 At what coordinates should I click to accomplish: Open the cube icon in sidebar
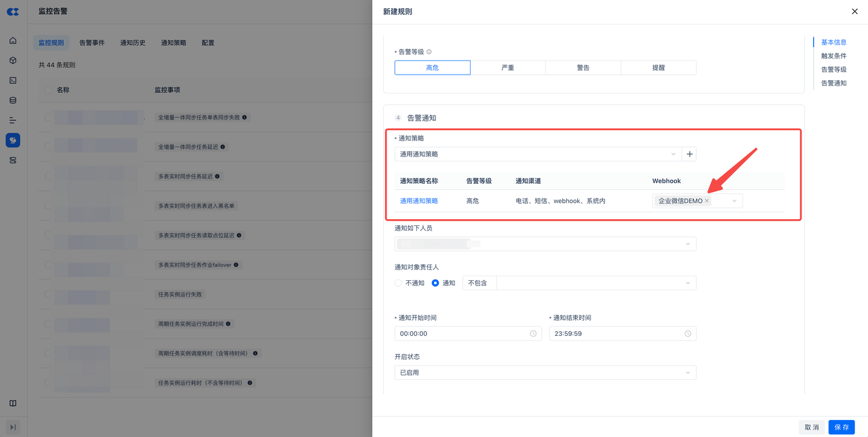13,60
